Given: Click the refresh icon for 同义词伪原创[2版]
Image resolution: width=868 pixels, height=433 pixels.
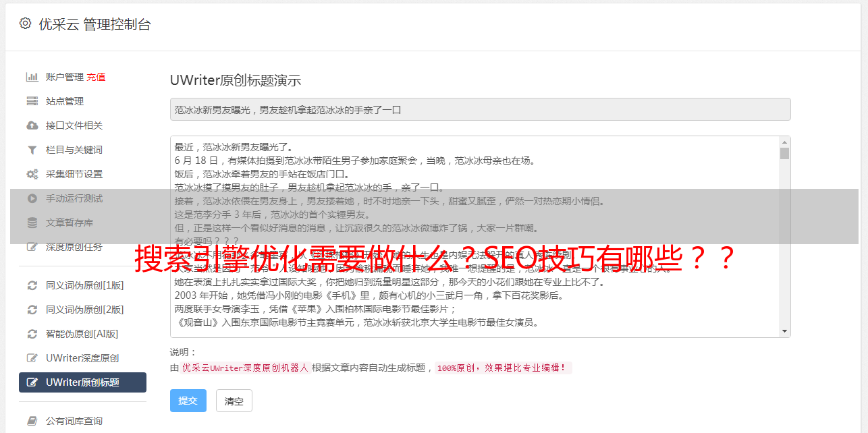Looking at the screenshot, I should click(x=32, y=310).
